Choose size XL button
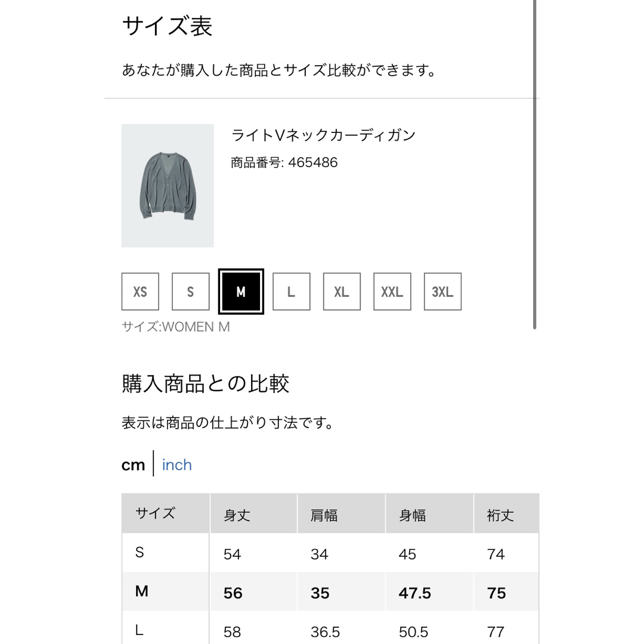This screenshot has width=644, height=644. point(342,292)
